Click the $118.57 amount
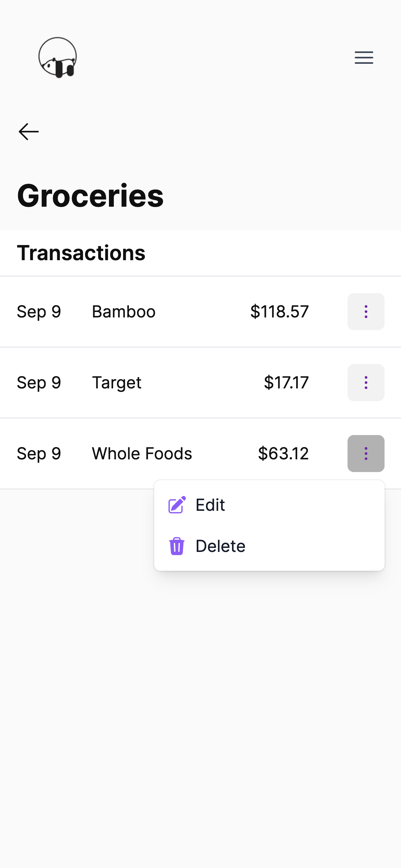This screenshot has height=868, width=401. pos(279,312)
